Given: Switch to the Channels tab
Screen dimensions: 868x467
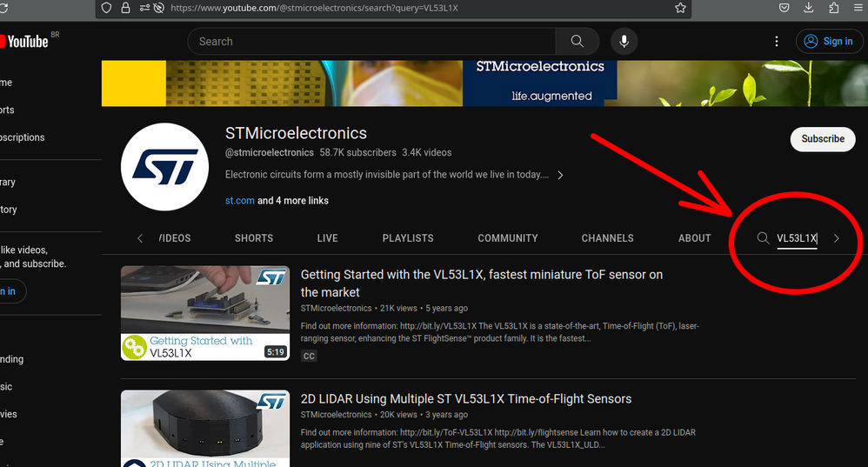Looking at the screenshot, I should (x=607, y=238).
